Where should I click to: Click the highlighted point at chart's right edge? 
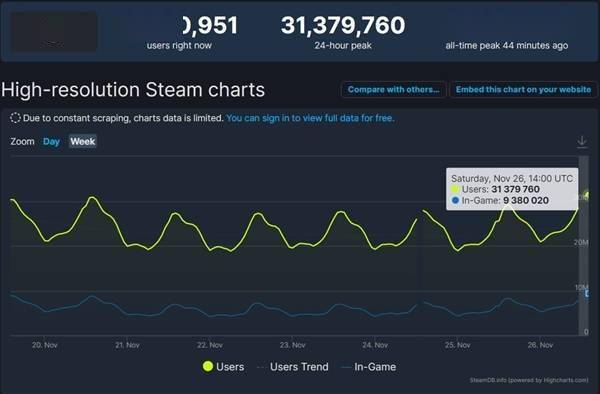pos(587,195)
